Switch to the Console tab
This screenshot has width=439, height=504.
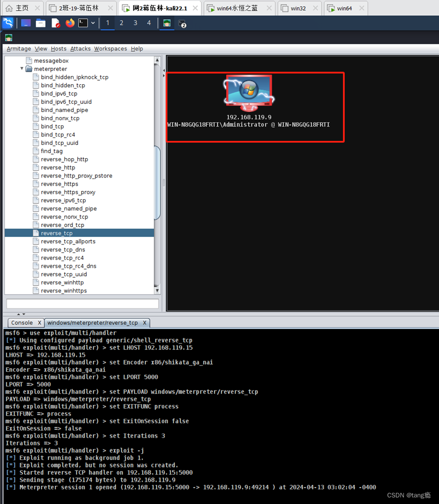(x=22, y=322)
